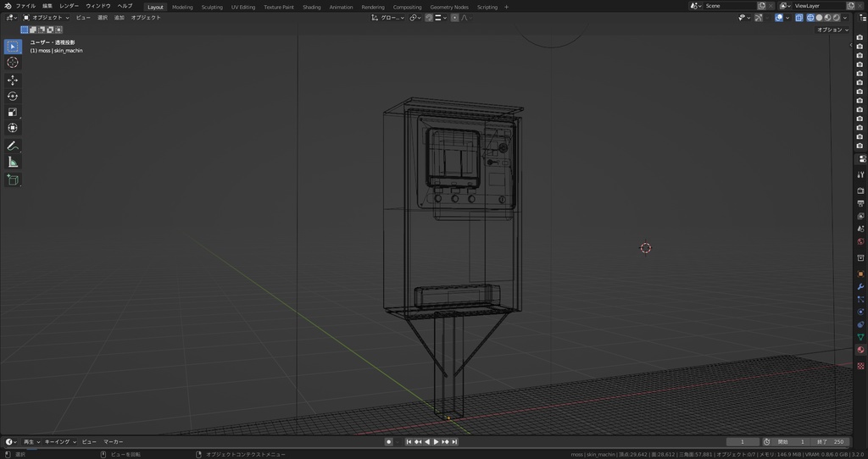
Task: Expand the オプション dropdown
Action: tap(832, 30)
